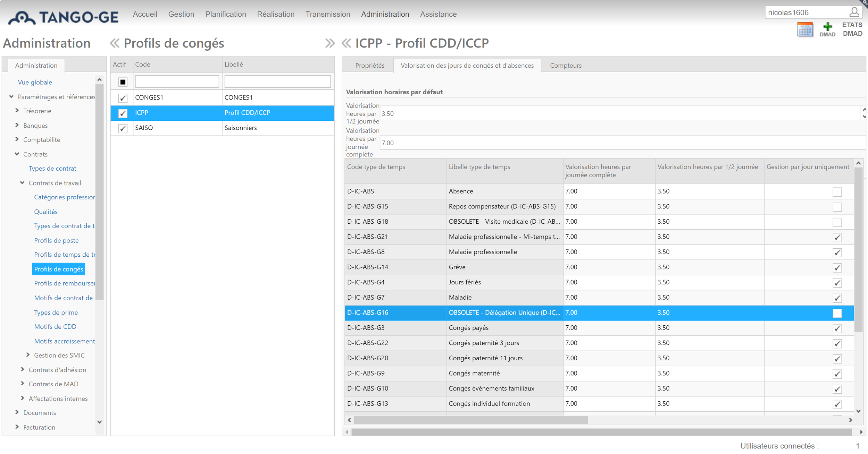The image size is (868, 454).
Task: Click the Libellé filter input field
Action: [277, 82]
